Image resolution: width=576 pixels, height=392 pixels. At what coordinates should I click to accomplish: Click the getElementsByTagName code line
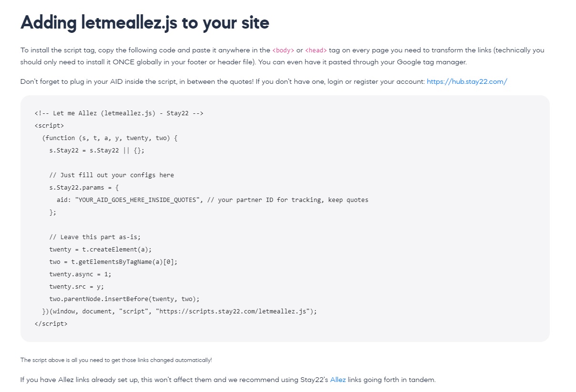pyautogui.click(x=113, y=261)
